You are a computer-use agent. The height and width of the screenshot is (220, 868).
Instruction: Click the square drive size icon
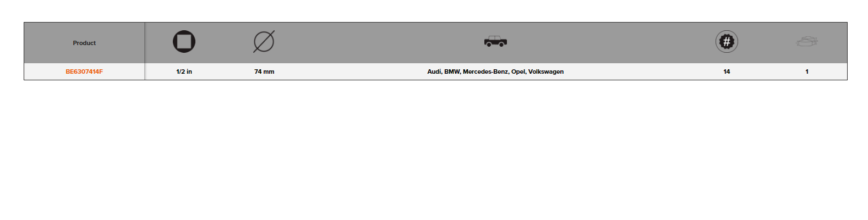point(184,42)
